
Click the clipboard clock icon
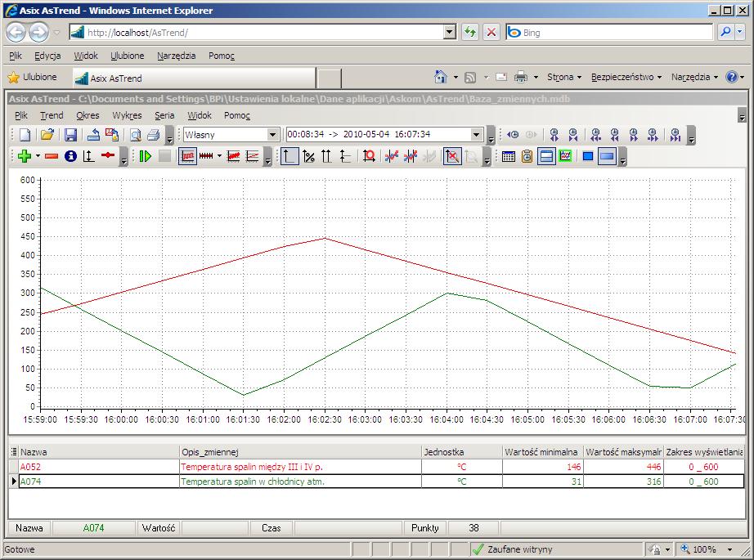[527, 156]
